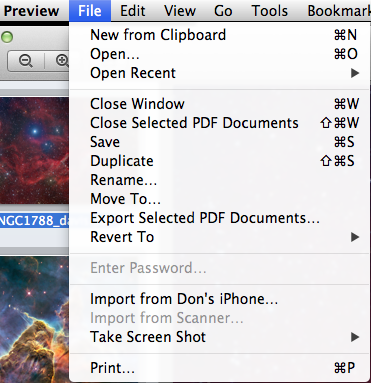Select Open... from File menu
The width and height of the screenshot is (371, 383).
pos(220,54)
